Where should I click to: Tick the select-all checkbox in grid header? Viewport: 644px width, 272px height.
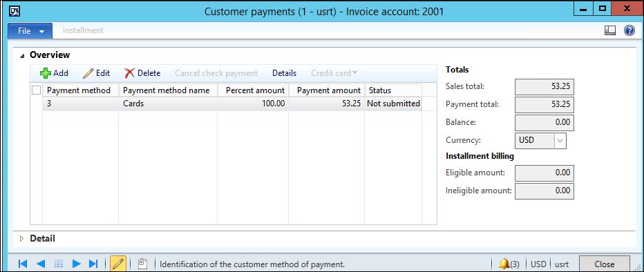coord(36,90)
